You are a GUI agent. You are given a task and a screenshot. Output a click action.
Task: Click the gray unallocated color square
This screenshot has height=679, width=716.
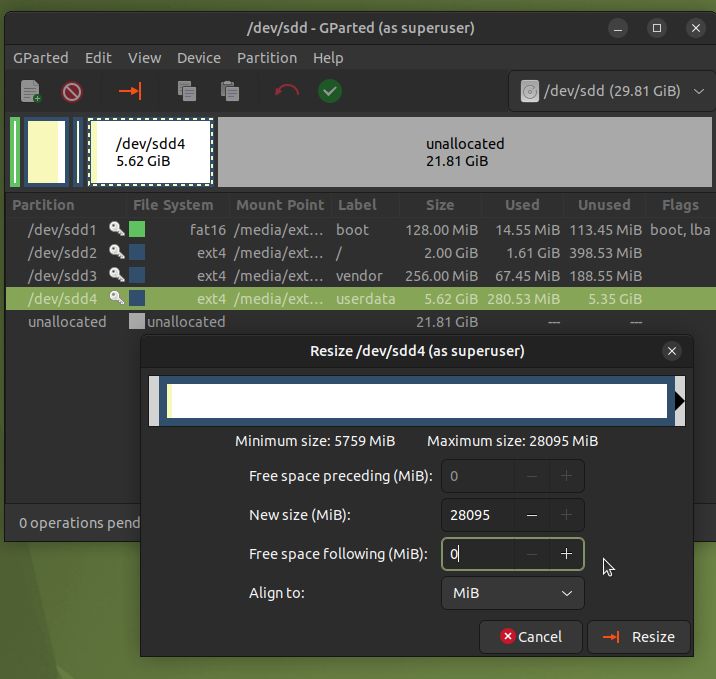pyautogui.click(x=137, y=321)
